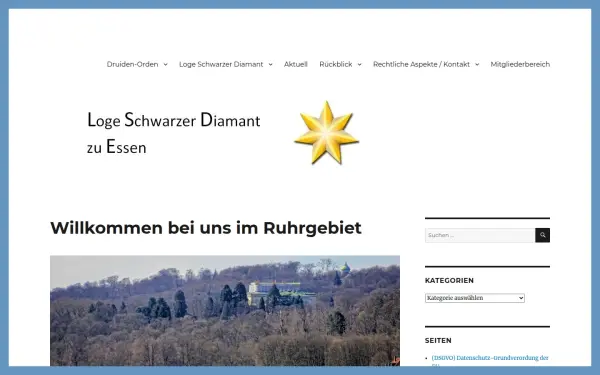Open the (DSGVO) Datenschutz-Grundverordnung page link
The height and width of the screenshot is (375, 600).
tap(490, 358)
